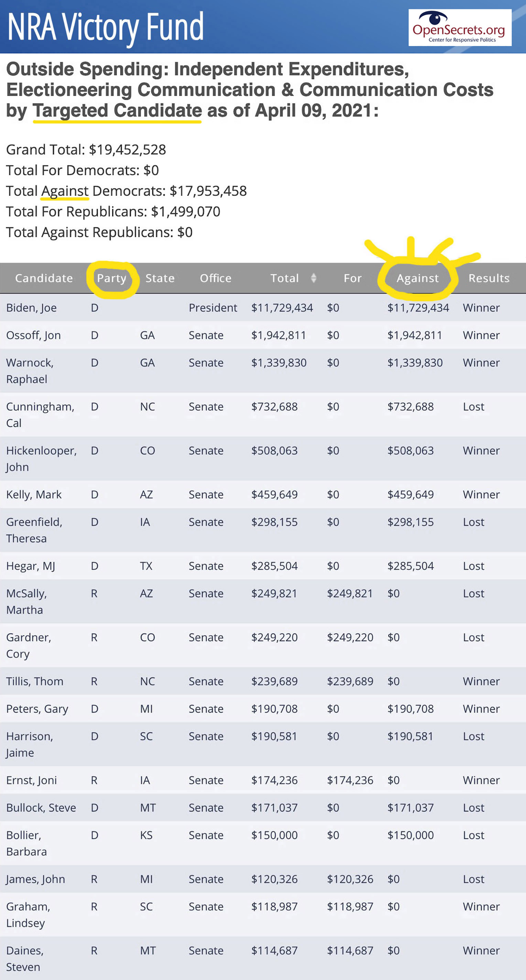Image resolution: width=526 pixels, height=980 pixels.
Task: Click Tillis, Thom candidate name
Action: click(35, 681)
